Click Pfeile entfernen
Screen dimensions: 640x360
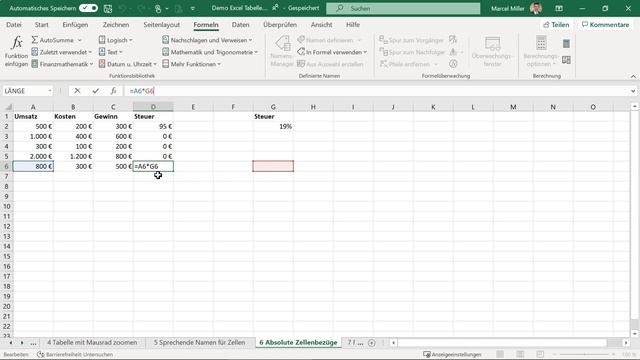pyautogui.click(x=409, y=64)
